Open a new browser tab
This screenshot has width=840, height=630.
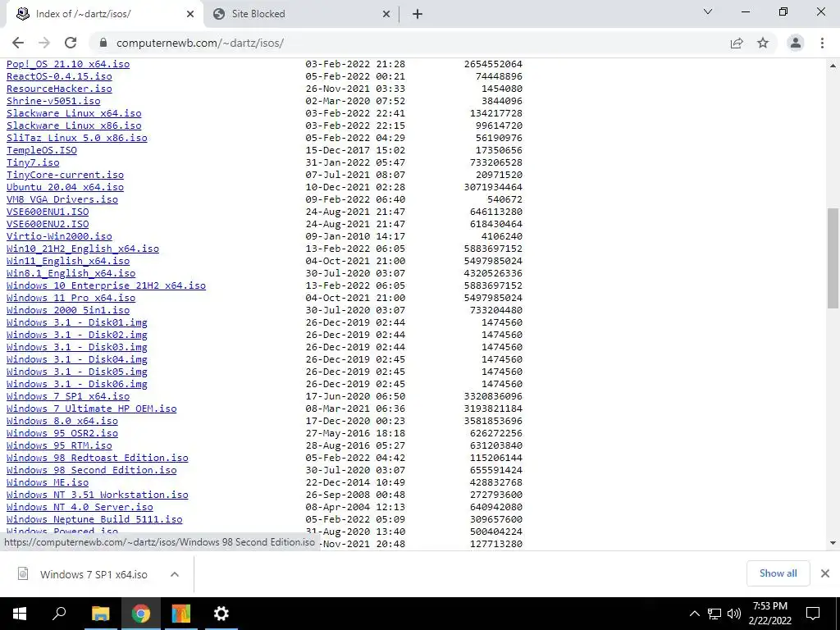click(418, 14)
